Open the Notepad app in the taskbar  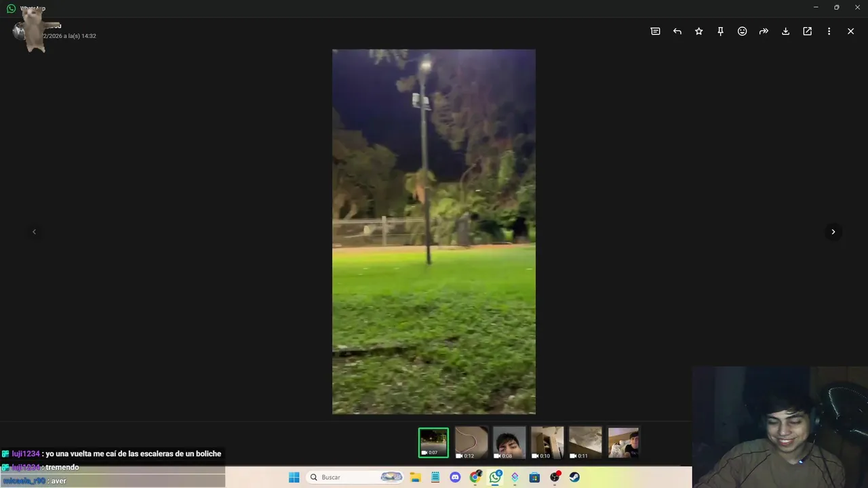435,477
